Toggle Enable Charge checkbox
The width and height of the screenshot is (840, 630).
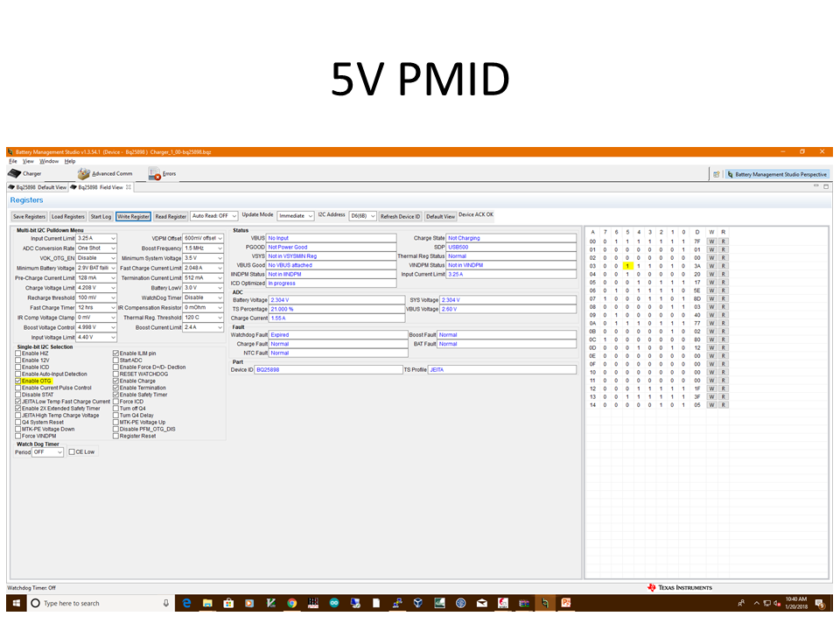tap(115, 381)
